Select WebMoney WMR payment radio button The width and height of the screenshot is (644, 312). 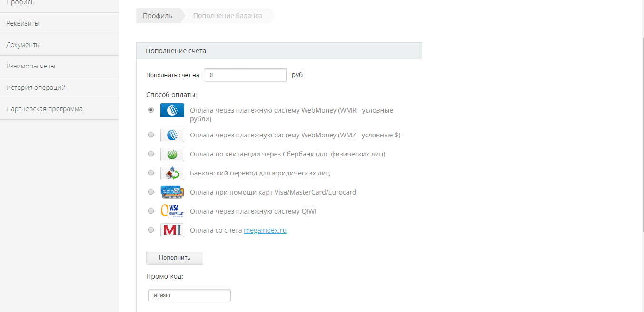tap(151, 110)
